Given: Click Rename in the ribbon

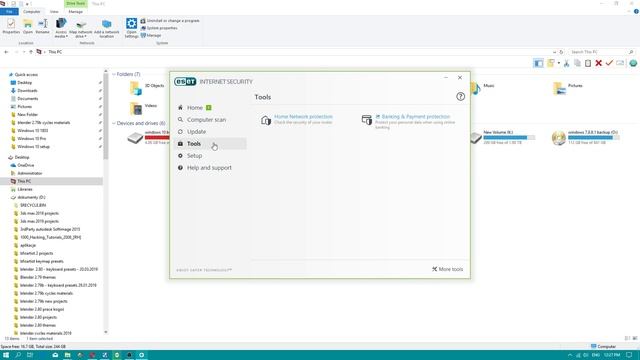Looking at the screenshot, I should tap(42, 27).
